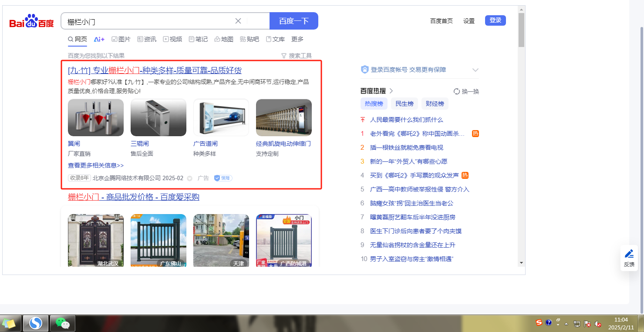The width and height of the screenshot is (644, 332).
Task: Switch to the 视频 tab
Action: click(x=172, y=39)
